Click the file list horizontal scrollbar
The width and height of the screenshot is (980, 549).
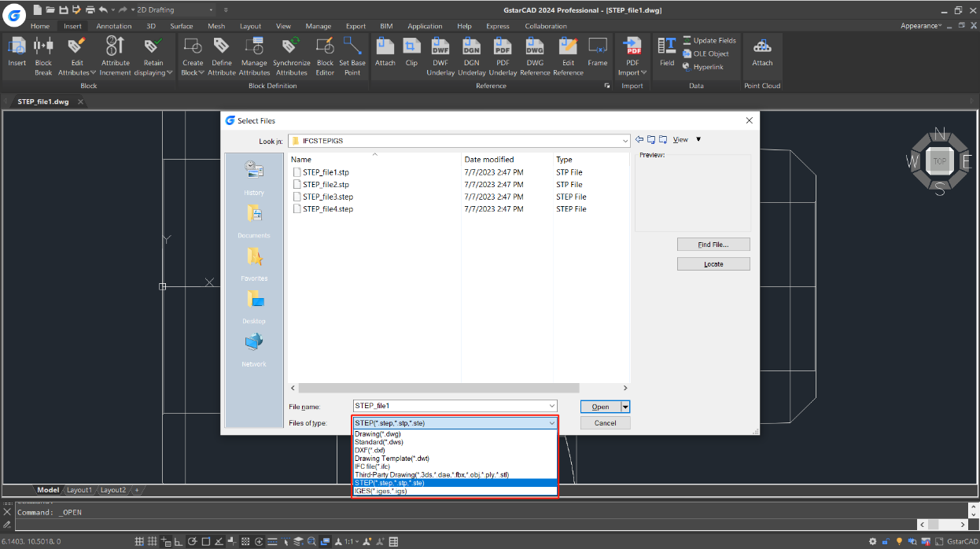439,388
